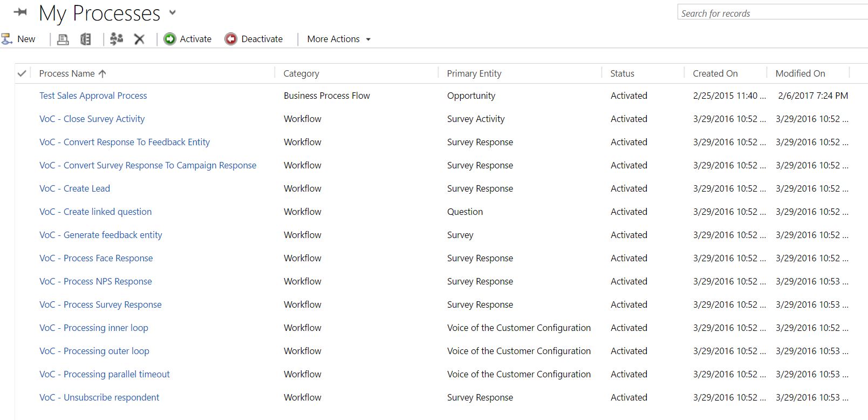Click the green Activate icon
Image resolution: width=868 pixels, height=420 pixels.
click(x=170, y=39)
